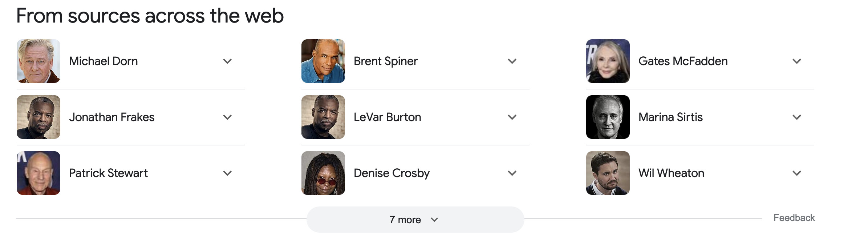Open the thumbnail beside Marina Sirtis label
The image size is (868, 245).
(x=608, y=117)
